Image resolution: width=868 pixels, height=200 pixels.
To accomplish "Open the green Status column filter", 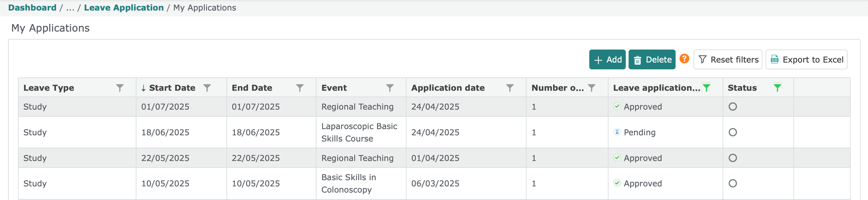I will 777,88.
